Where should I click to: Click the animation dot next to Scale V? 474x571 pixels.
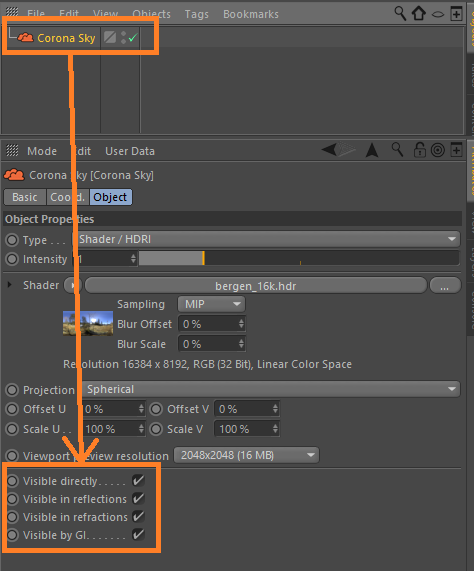click(x=156, y=429)
